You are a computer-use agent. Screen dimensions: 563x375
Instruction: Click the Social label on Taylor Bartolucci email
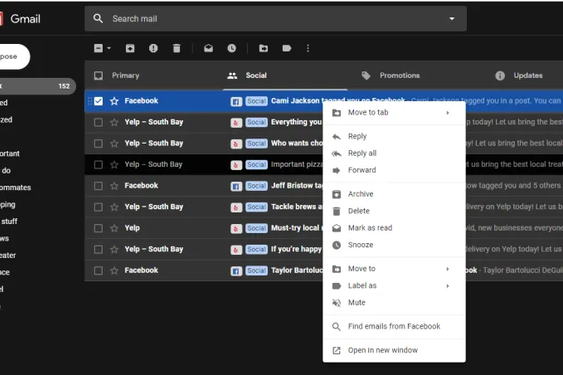coord(257,270)
